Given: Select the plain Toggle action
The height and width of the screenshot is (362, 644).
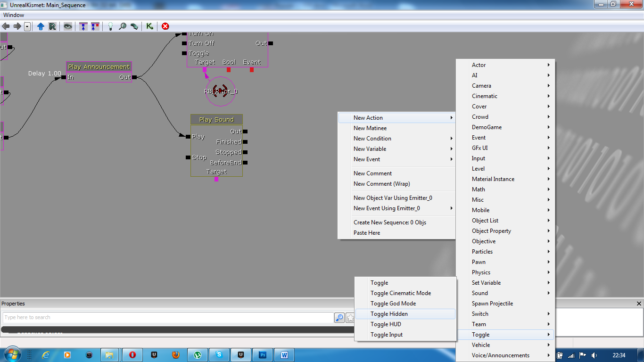Looking at the screenshot, I should (x=405, y=283).
